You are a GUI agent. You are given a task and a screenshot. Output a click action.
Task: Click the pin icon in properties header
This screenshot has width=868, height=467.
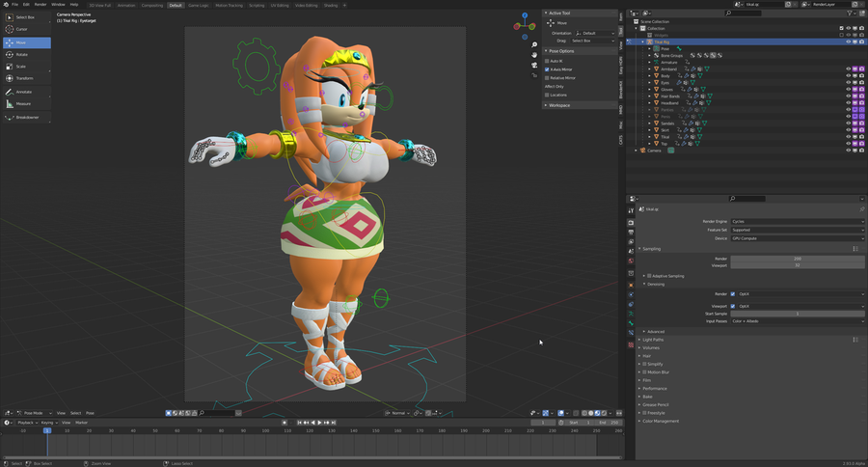[x=862, y=209]
